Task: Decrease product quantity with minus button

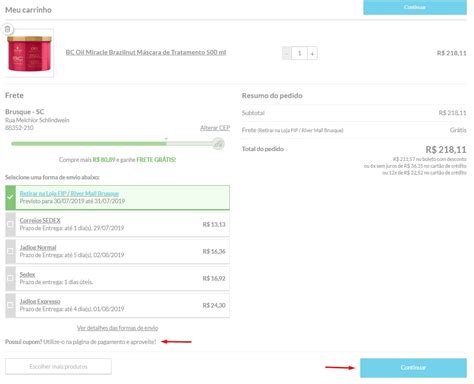Action: point(287,53)
